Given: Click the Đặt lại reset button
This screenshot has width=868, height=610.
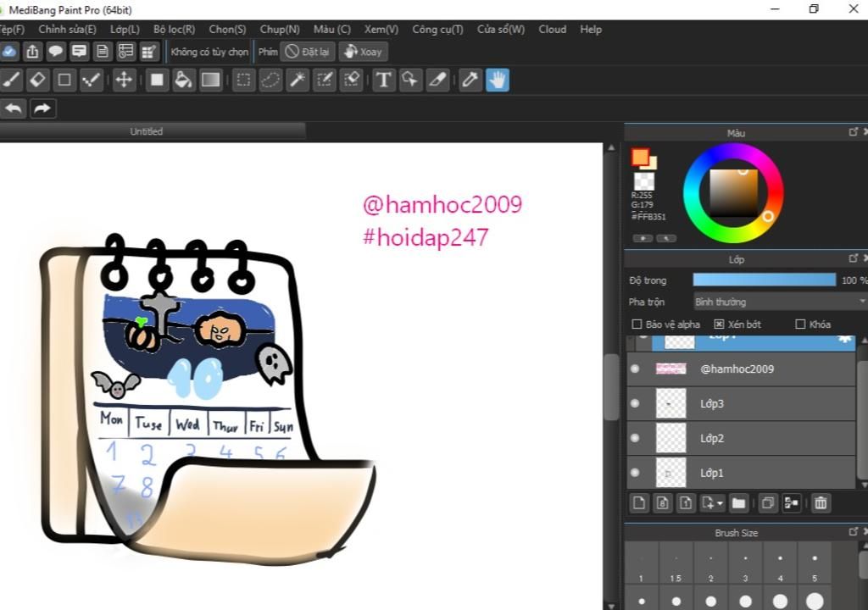Looking at the screenshot, I should 307,52.
